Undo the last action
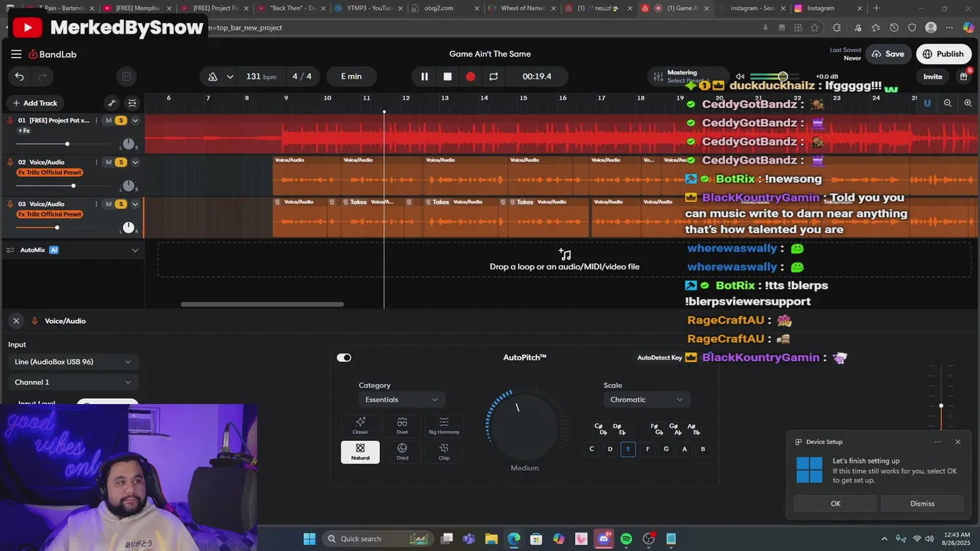Screen dimensions: 980x551 coord(19,77)
